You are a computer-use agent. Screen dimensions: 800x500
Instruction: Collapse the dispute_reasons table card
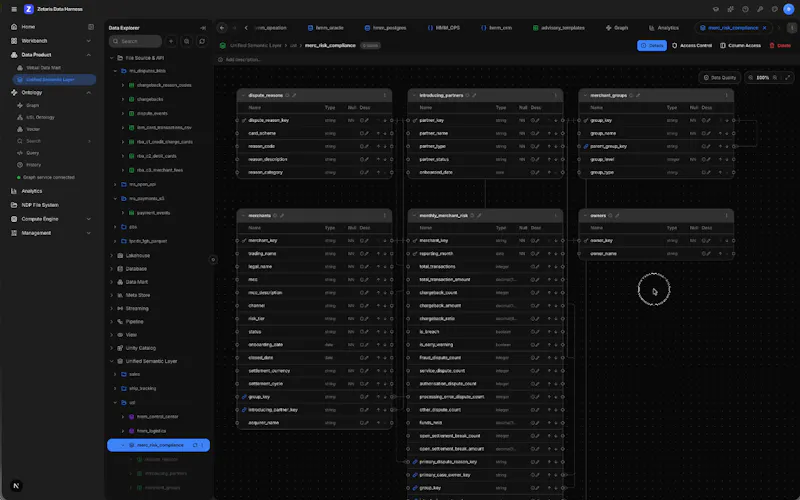(243, 95)
